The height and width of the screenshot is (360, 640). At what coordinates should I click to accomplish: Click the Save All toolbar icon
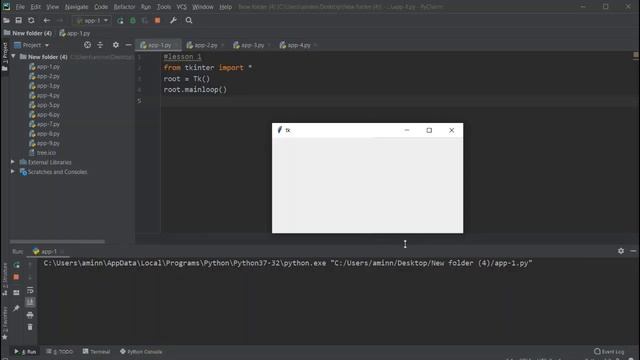[x=18, y=20]
